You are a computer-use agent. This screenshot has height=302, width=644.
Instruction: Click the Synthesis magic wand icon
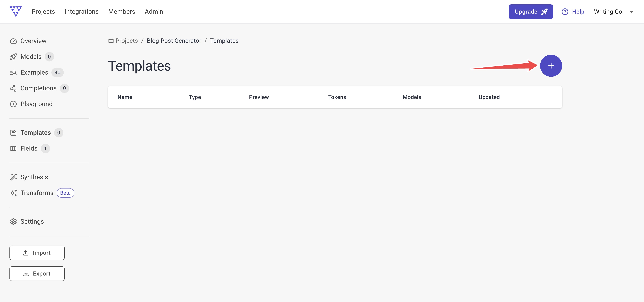tap(13, 177)
